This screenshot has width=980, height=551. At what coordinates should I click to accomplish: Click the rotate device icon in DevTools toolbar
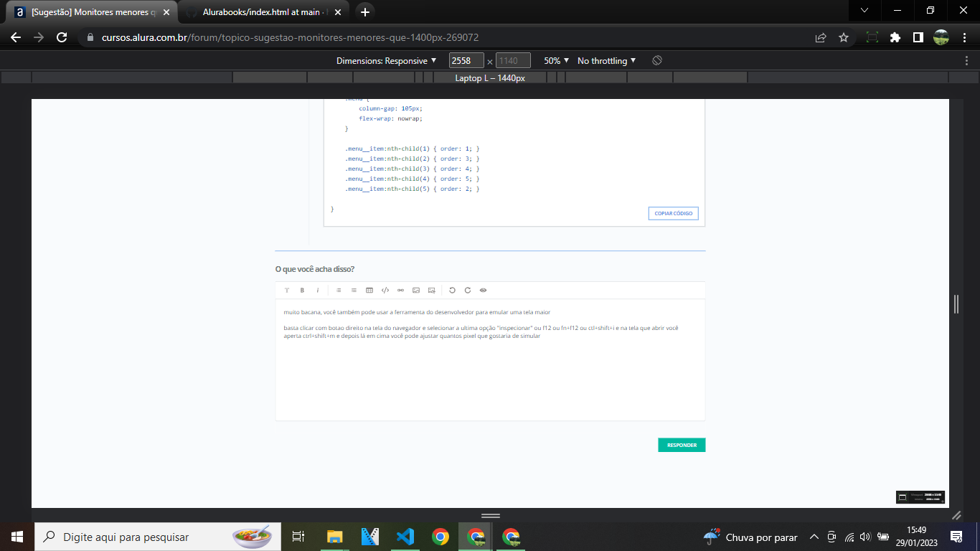coord(656,61)
